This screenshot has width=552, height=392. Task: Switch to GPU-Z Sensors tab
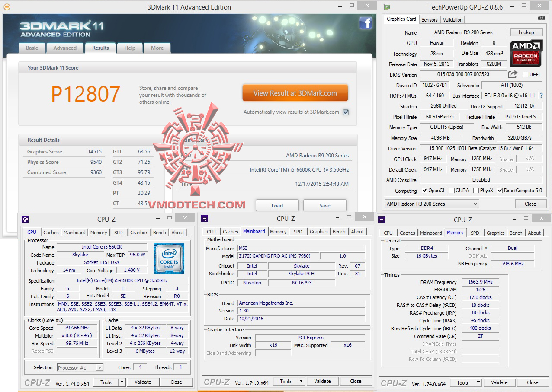[430, 20]
